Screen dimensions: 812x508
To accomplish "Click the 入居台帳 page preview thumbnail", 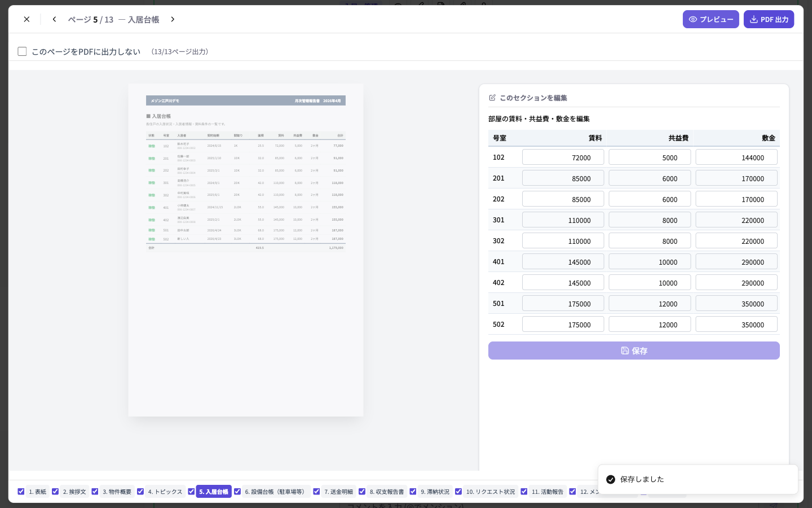I will [x=246, y=250].
